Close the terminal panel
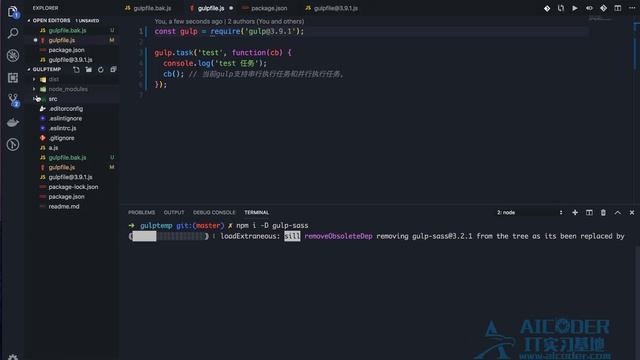The height and width of the screenshot is (360, 640). 632,213
